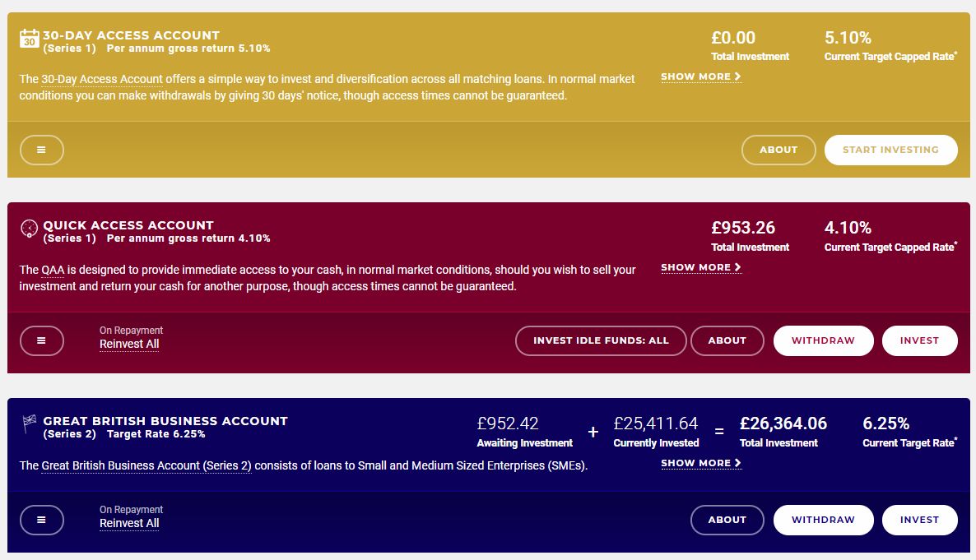Open Great British Business Account hamburger menu
The image size is (976, 560).
42,520
